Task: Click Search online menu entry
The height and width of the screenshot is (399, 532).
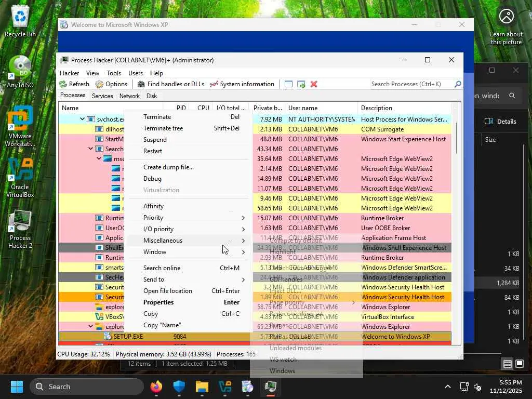Action: 188,268
